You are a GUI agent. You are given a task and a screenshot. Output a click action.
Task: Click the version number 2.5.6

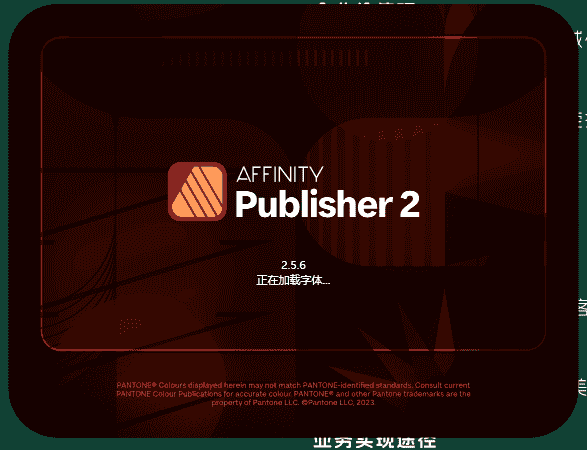coord(294,265)
